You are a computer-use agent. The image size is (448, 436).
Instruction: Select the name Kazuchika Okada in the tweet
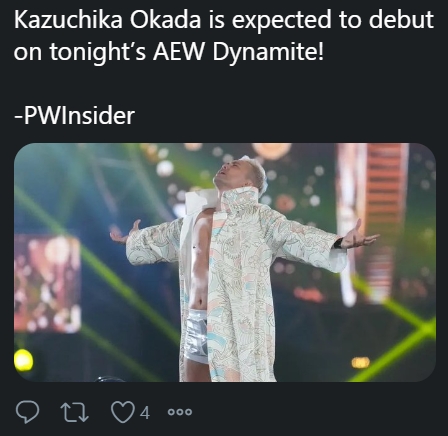tap(107, 19)
